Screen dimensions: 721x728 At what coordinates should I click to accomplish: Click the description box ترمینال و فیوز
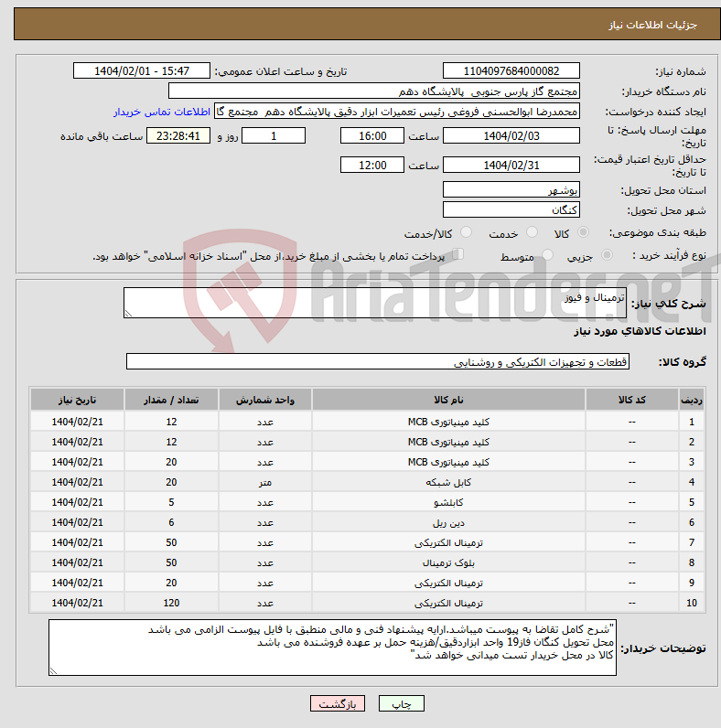[375, 303]
